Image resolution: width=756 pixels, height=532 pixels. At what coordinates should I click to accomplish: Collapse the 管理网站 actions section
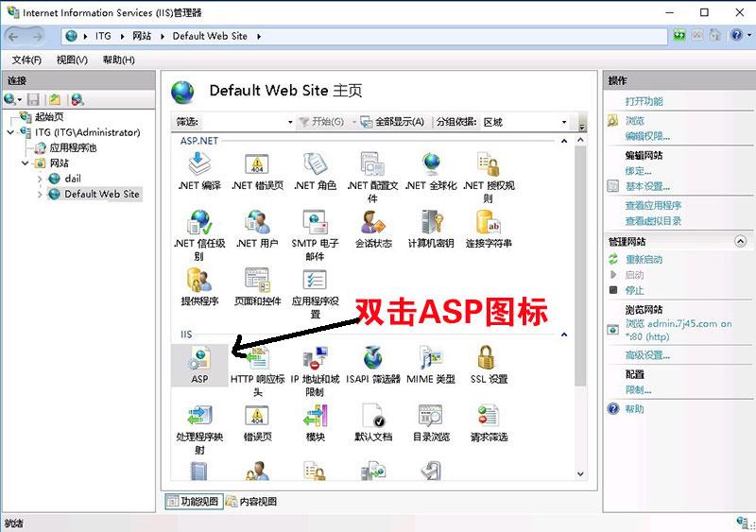pos(740,241)
